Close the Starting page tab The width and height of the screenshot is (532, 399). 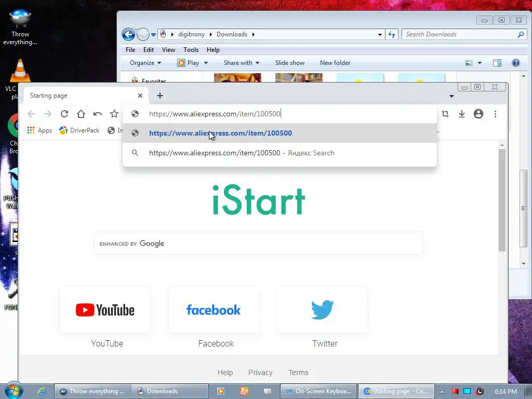pos(140,96)
